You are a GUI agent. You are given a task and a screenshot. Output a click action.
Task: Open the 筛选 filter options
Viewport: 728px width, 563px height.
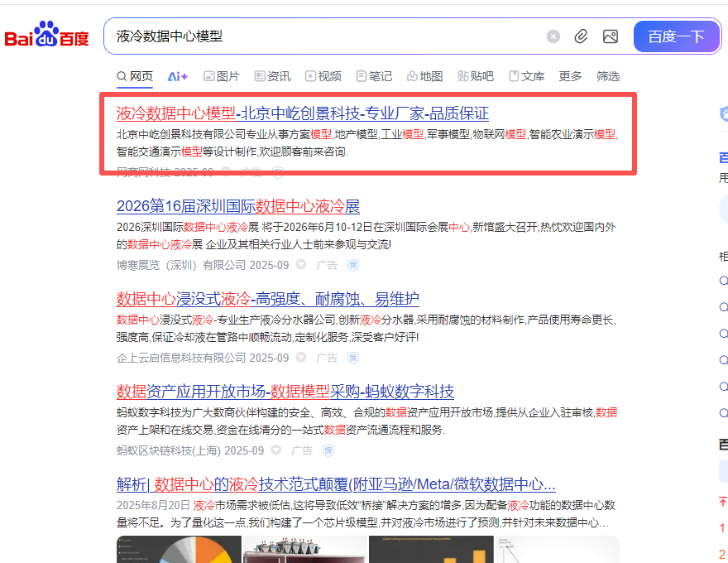point(608,76)
